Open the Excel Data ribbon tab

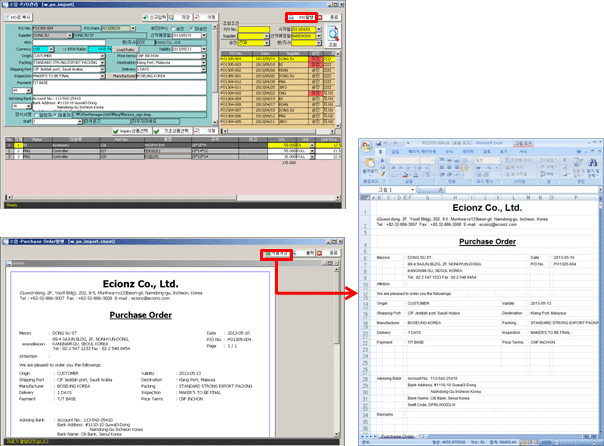click(468, 152)
